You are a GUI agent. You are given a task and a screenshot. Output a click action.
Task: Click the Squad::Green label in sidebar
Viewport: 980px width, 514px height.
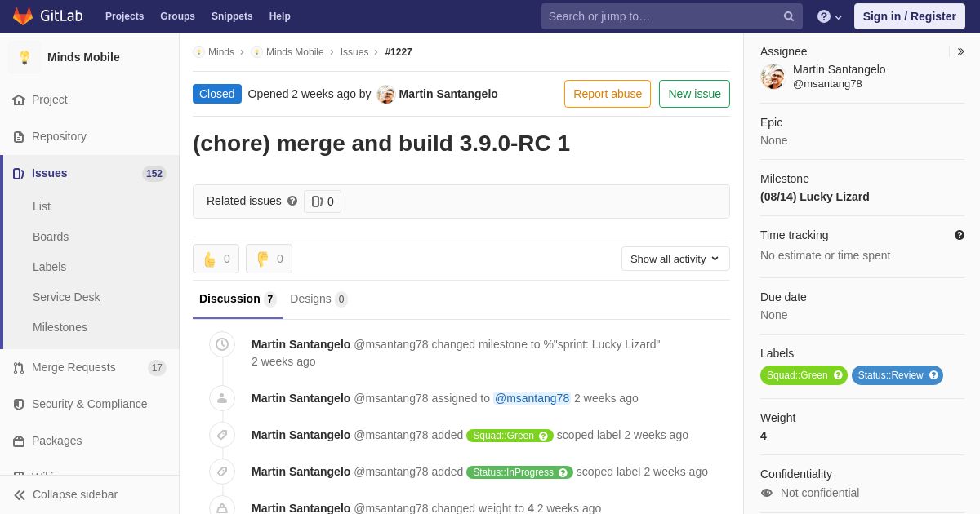804,375
